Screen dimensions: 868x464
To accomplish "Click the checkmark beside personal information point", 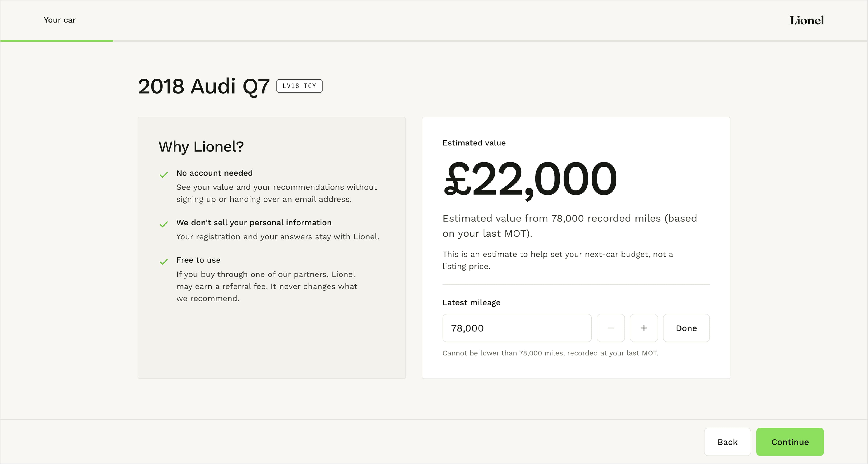I will (164, 224).
